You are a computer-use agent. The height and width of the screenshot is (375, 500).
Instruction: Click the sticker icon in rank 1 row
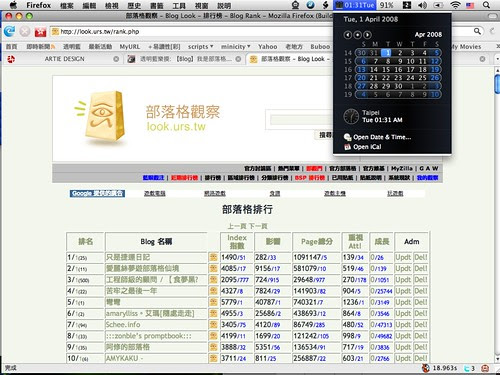tap(213, 257)
